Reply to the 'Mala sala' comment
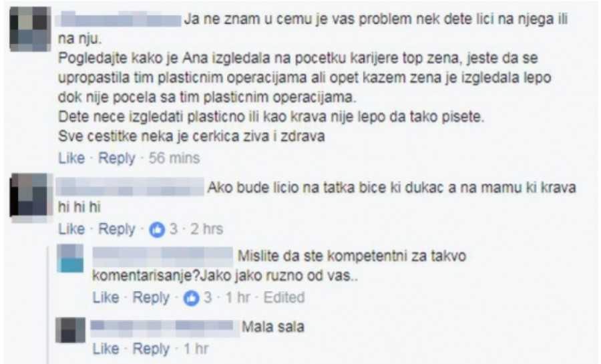 coord(151,349)
